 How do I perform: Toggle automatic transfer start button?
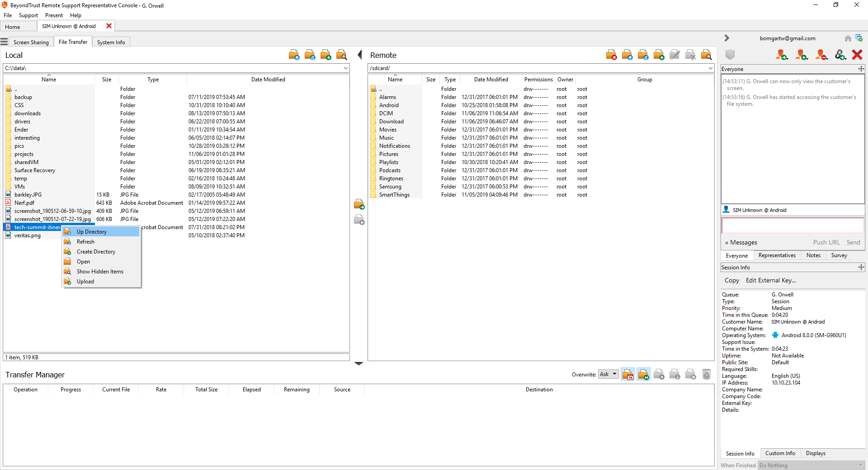[643, 374]
